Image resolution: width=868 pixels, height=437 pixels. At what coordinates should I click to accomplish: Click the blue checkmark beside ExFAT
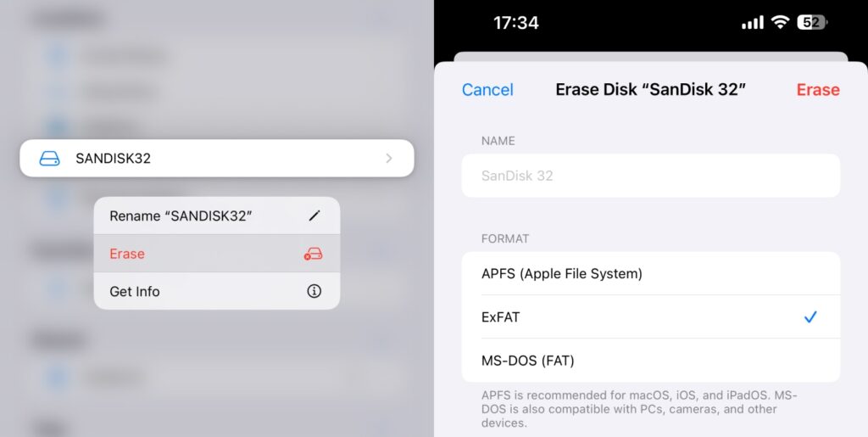point(810,317)
